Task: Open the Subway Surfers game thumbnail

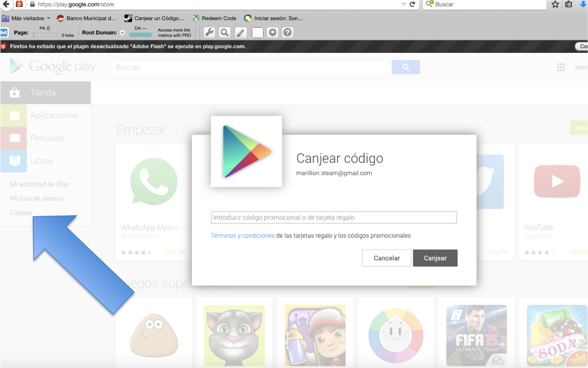Action: point(315,336)
